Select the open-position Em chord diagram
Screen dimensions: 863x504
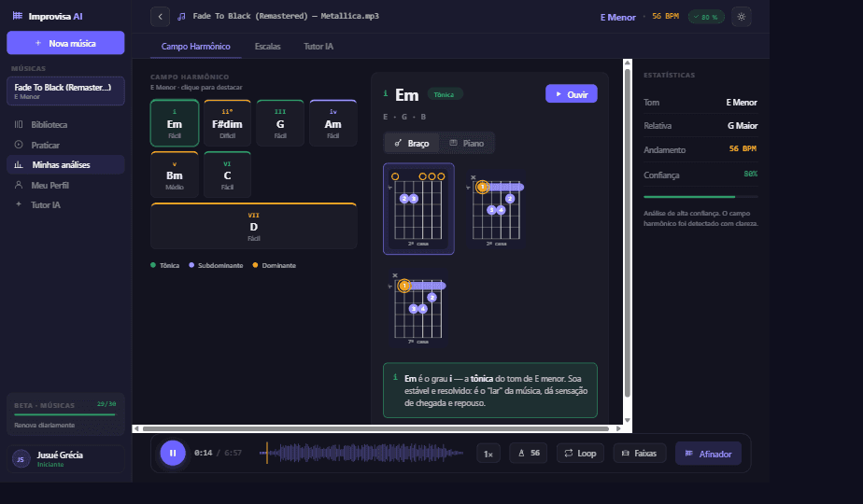pyautogui.click(x=418, y=208)
